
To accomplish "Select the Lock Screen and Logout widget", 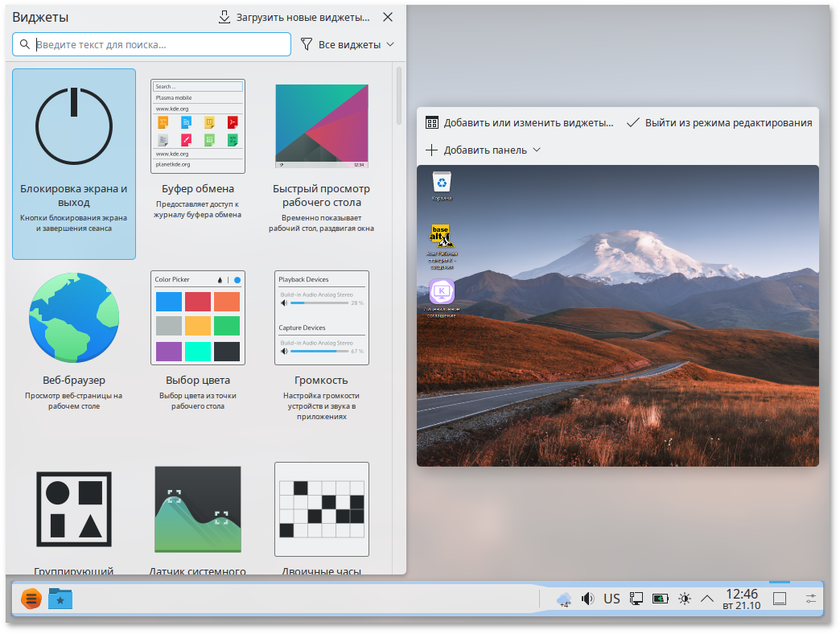I will coord(74,163).
